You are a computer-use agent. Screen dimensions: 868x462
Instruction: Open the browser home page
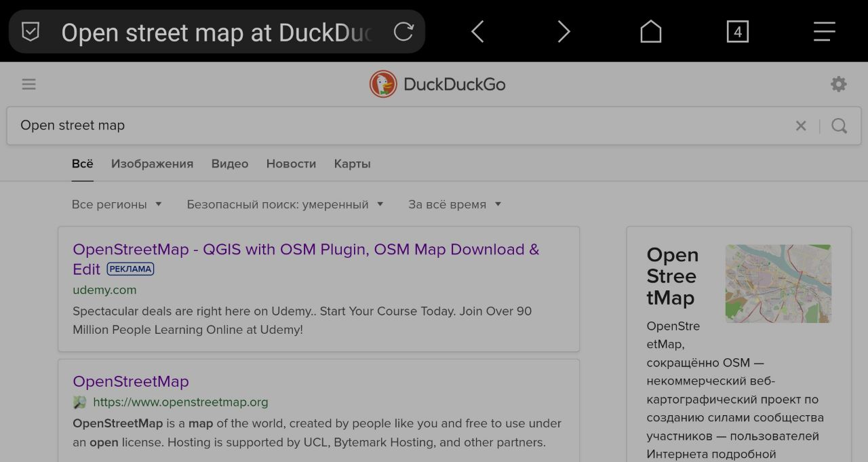pyautogui.click(x=650, y=31)
